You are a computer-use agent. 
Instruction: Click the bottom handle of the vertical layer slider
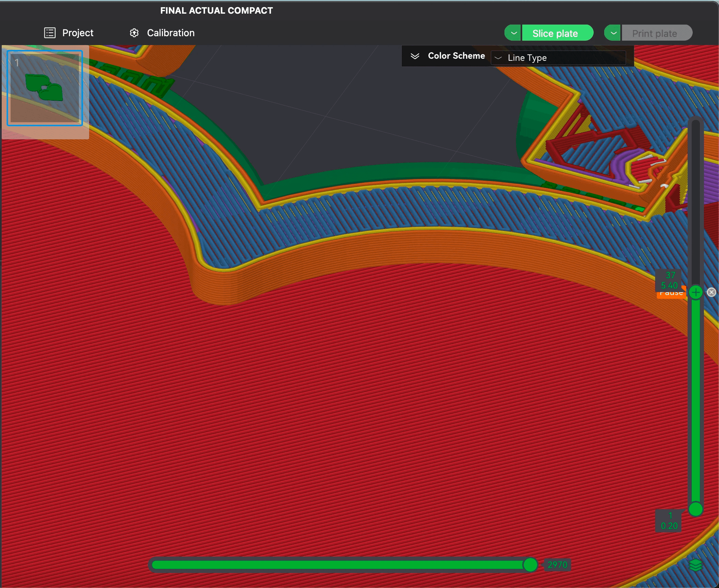[695, 509]
